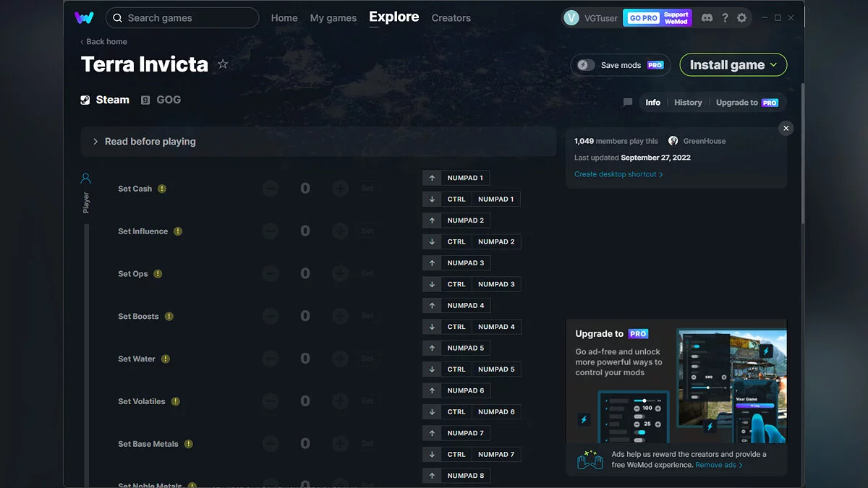868x488 pixels.
Task: Click GreenHouse creator avatar icon
Action: (673, 141)
